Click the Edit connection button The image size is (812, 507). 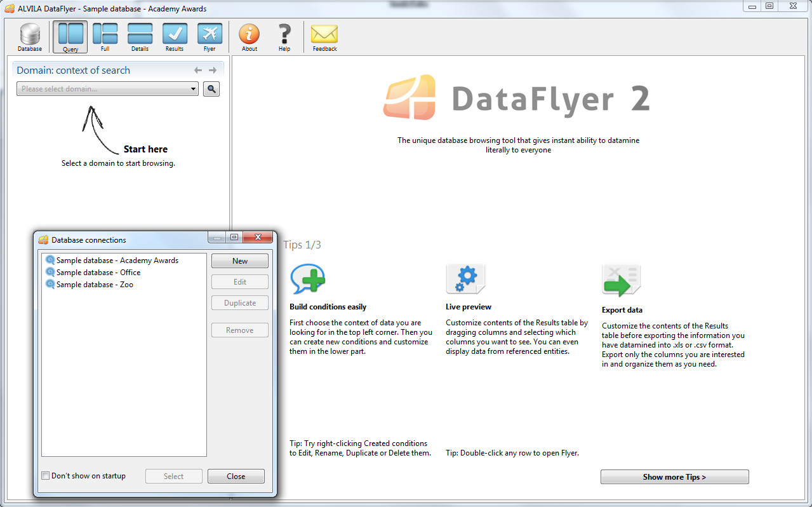[240, 282]
